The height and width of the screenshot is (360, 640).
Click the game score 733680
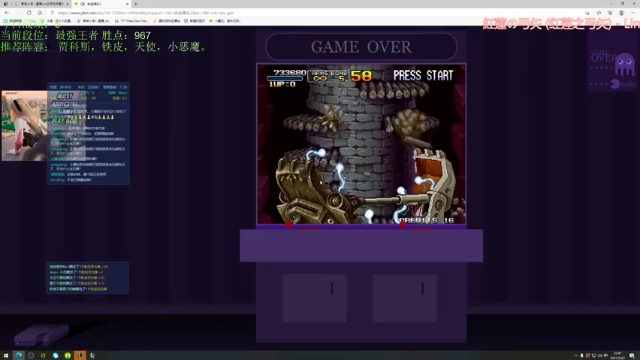(289, 73)
